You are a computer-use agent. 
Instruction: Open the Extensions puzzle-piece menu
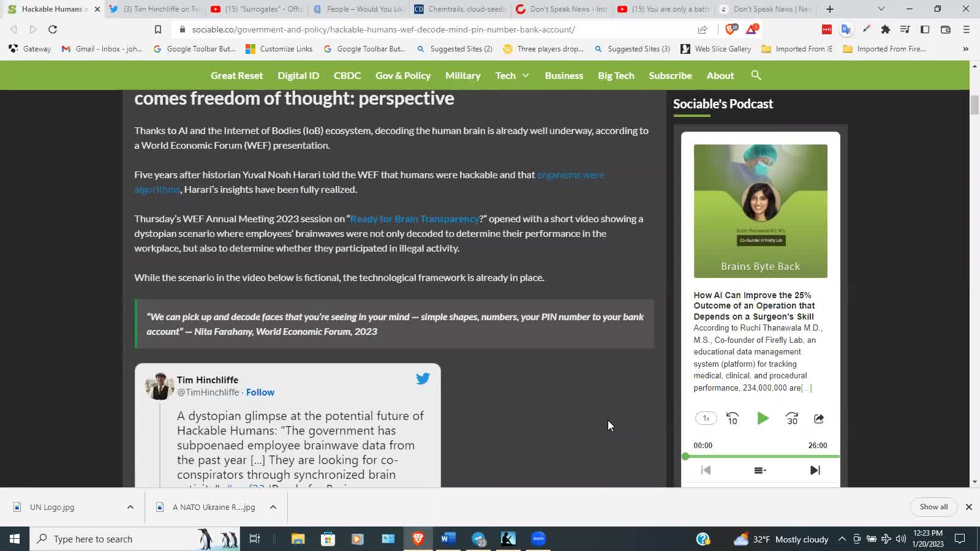tap(885, 29)
